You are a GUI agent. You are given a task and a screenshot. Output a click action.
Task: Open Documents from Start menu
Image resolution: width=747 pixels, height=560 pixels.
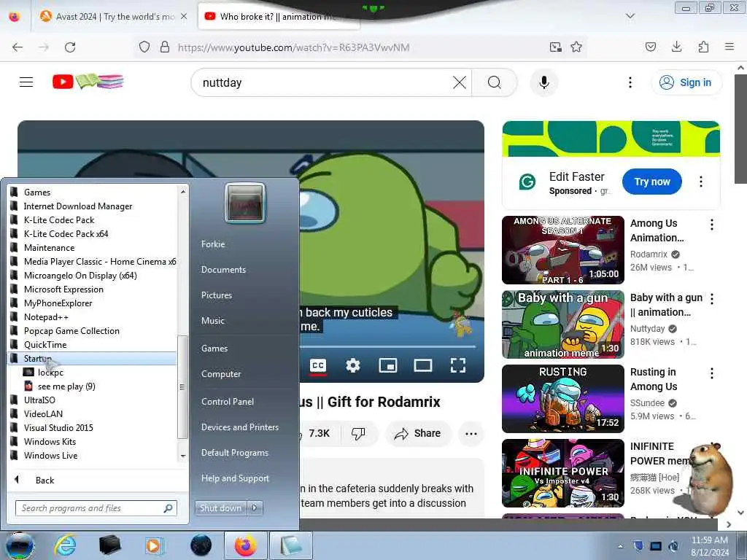223,270
